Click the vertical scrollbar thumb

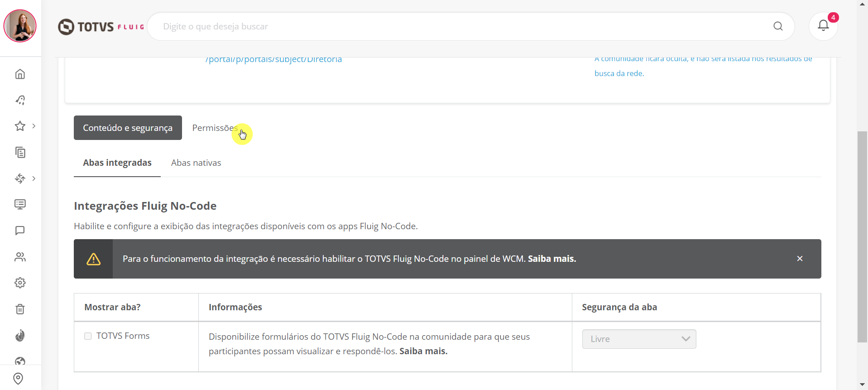862,237
